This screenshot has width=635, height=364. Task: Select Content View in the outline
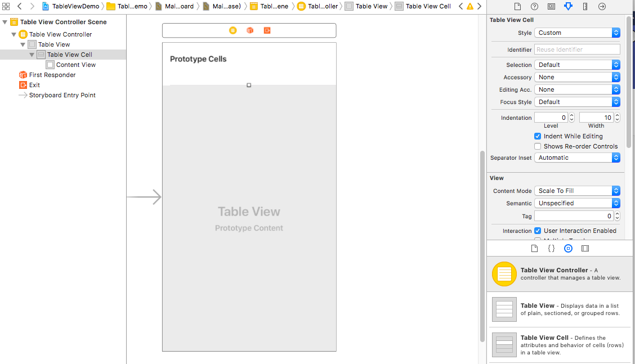point(75,65)
